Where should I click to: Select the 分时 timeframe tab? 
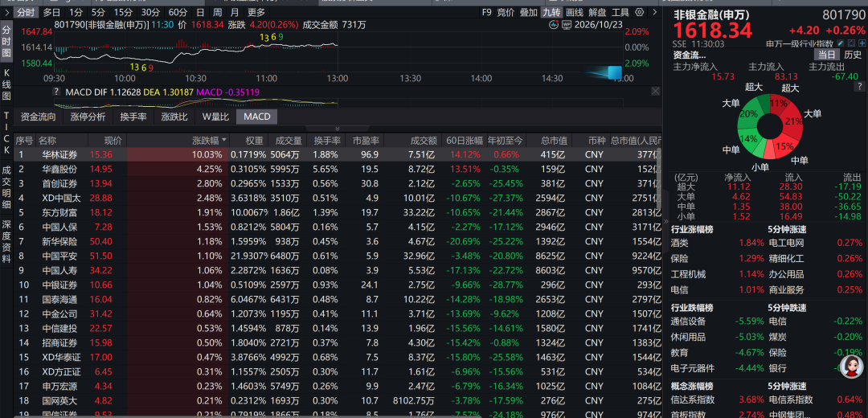point(26,12)
